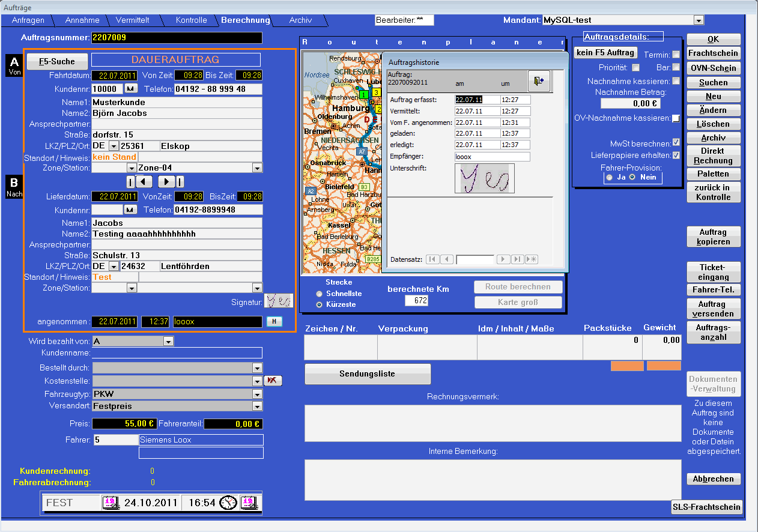Uncheck MwSt berechnen

tap(676, 142)
